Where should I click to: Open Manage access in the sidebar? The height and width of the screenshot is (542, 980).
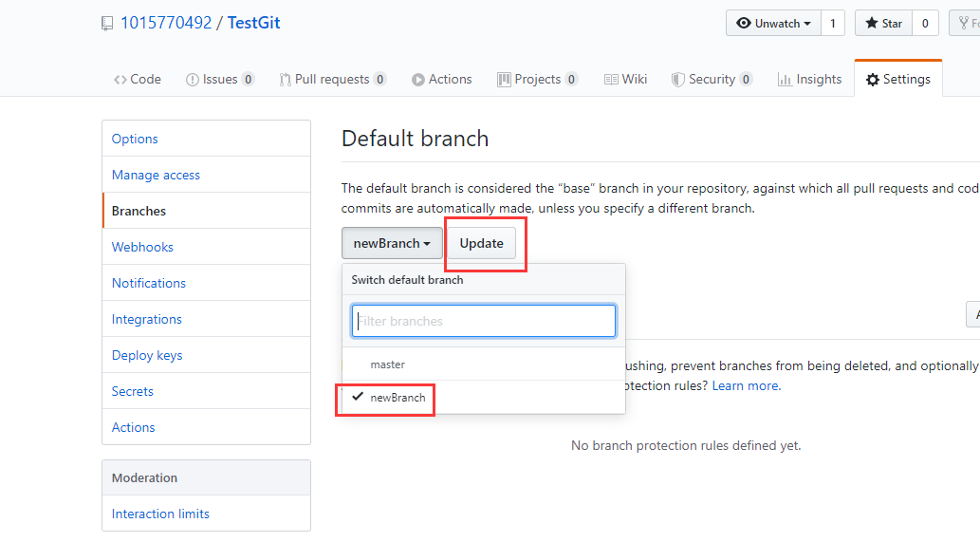click(x=206, y=175)
